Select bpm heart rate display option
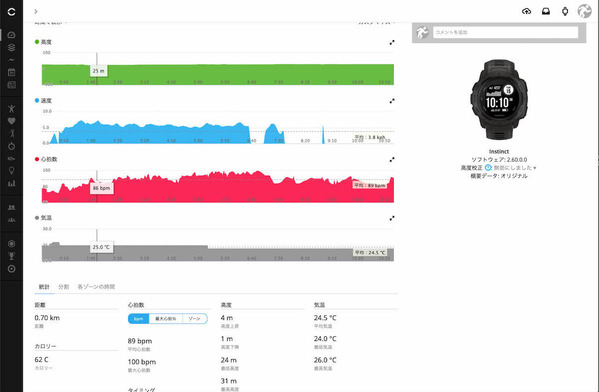This screenshot has width=599, height=392. point(138,319)
